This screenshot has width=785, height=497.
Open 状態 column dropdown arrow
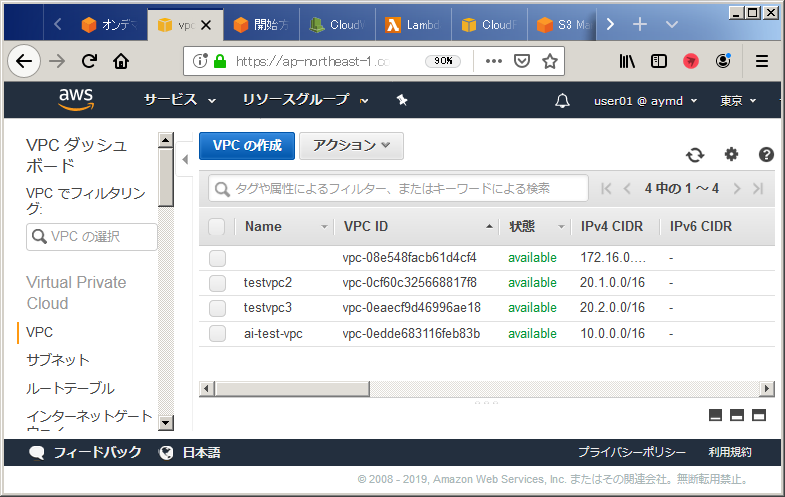tap(561, 227)
